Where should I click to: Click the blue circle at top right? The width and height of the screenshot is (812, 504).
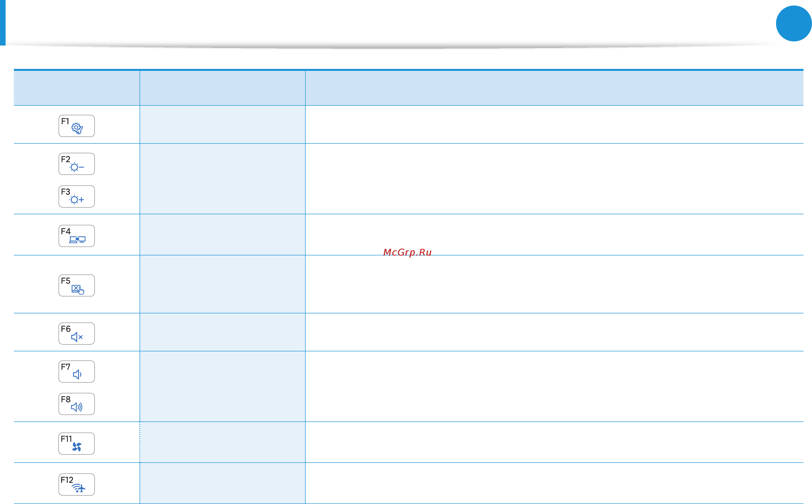(x=794, y=23)
